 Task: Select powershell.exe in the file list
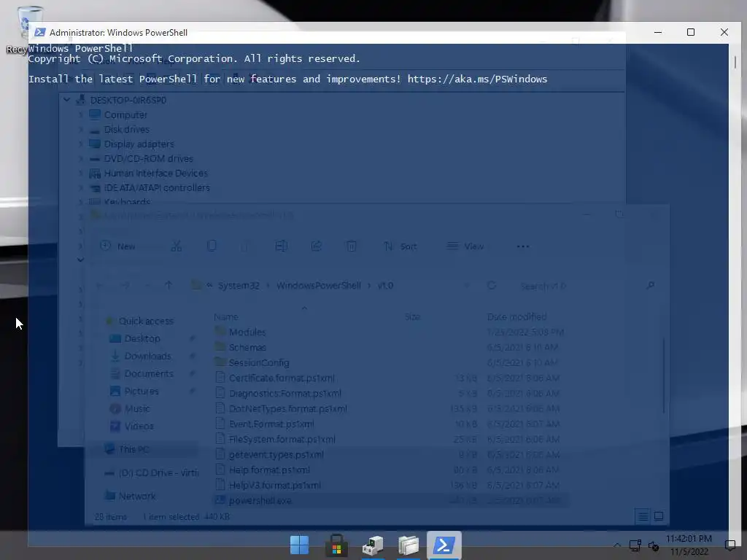tap(260, 500)
